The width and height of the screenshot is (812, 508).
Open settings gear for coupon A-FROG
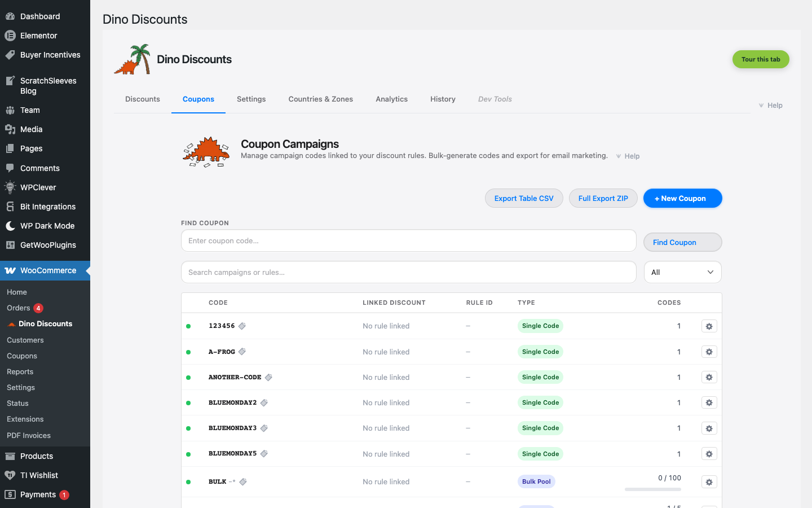(709, 352)
